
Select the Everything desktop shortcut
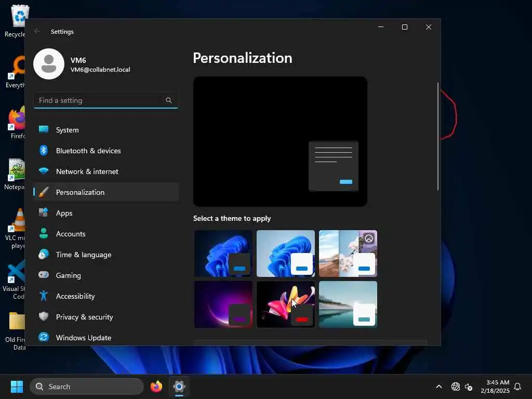click(x=15, y=72)
